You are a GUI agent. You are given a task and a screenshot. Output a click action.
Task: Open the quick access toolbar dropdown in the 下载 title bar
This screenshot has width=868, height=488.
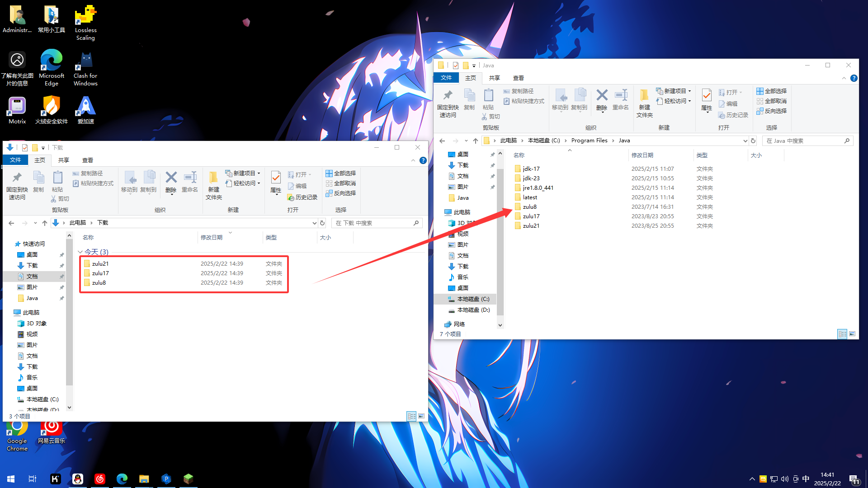pyautogui.click(x=43, y=148)
